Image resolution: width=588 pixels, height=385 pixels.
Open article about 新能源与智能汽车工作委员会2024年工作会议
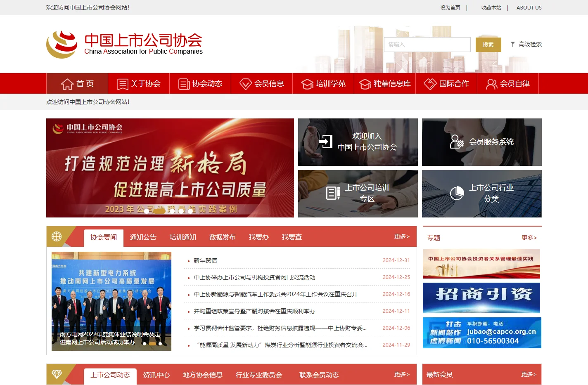tap(276, 294)
